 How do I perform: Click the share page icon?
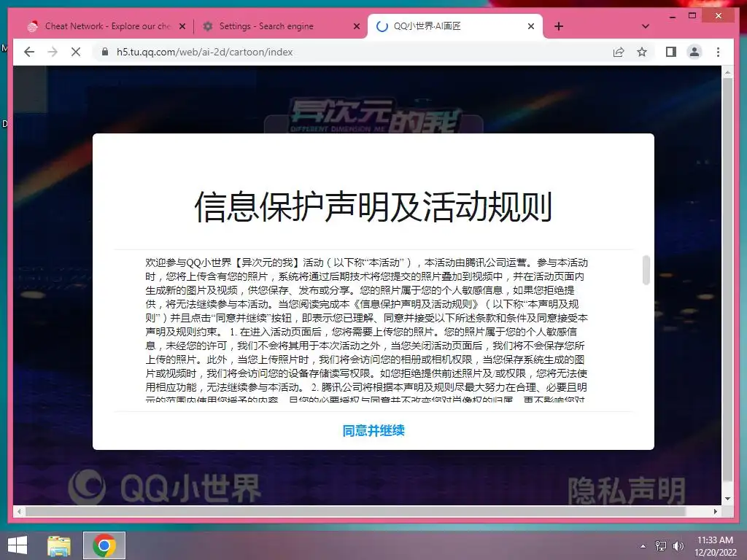click(x=619, y=52)
